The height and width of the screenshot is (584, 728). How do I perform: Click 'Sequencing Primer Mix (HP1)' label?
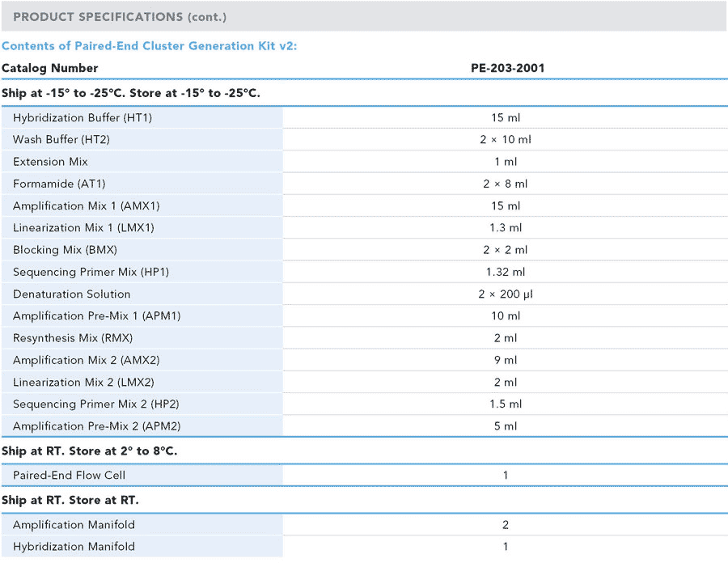pyautogui.click(x=91, y=272)
